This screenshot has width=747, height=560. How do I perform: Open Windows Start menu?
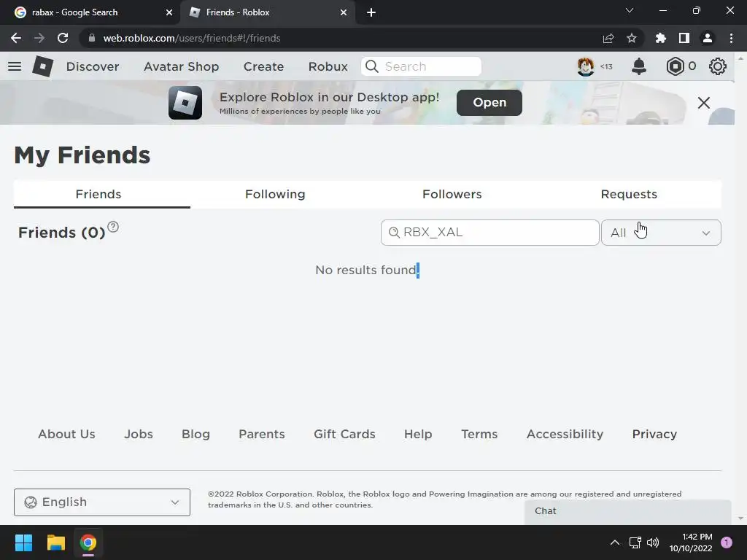[x=23, y=542]
